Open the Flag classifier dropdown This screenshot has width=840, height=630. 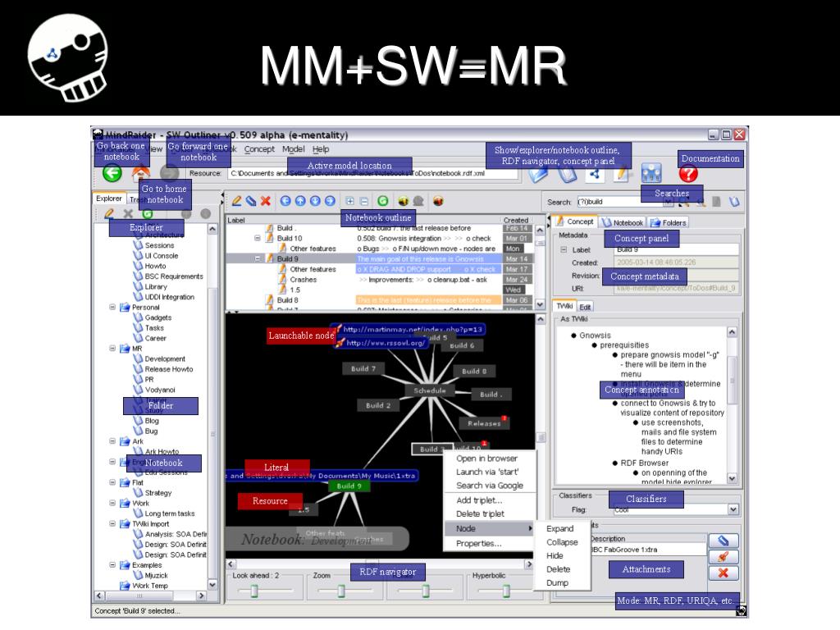coord(733,509)
